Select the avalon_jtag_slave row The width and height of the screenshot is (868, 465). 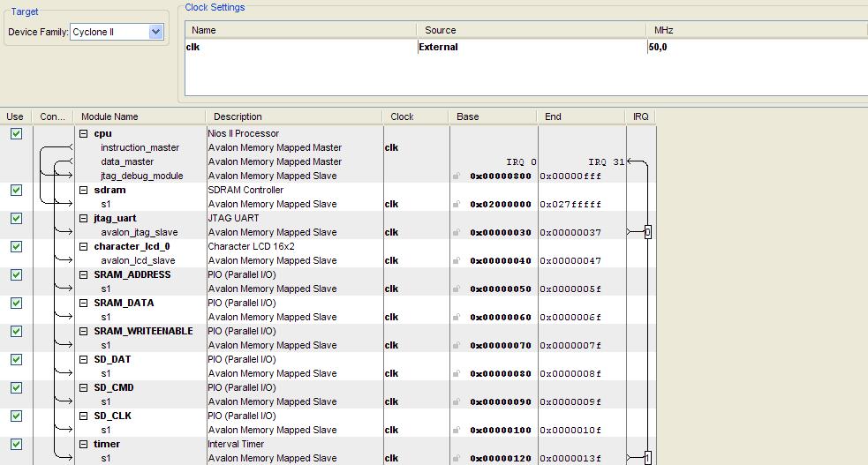click(139, 232)
